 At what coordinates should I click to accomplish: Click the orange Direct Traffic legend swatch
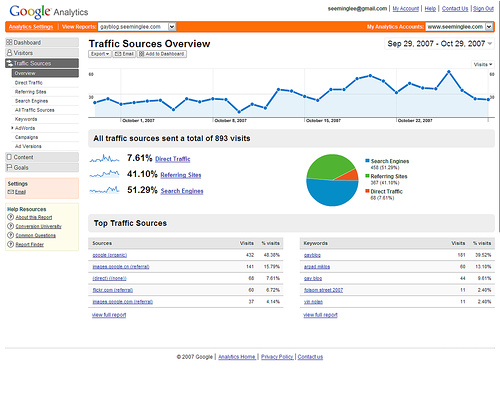click(367, 191)
